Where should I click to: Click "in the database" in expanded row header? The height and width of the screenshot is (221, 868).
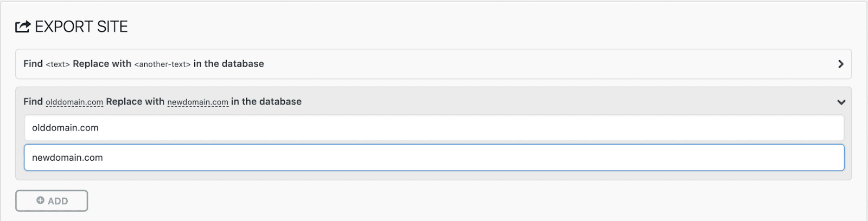pos(266,101)
